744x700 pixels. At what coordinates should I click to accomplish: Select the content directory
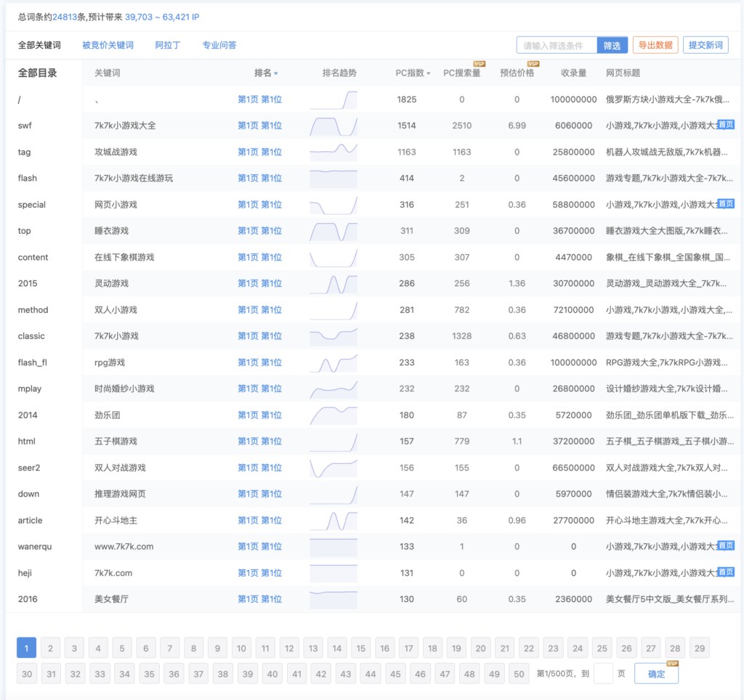pyautogui.click(x=33, y=257)
